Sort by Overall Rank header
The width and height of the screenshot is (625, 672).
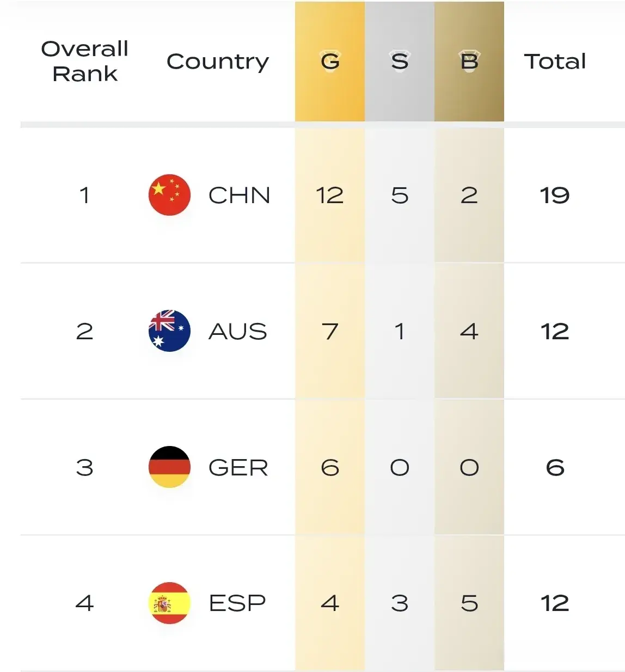85,61
